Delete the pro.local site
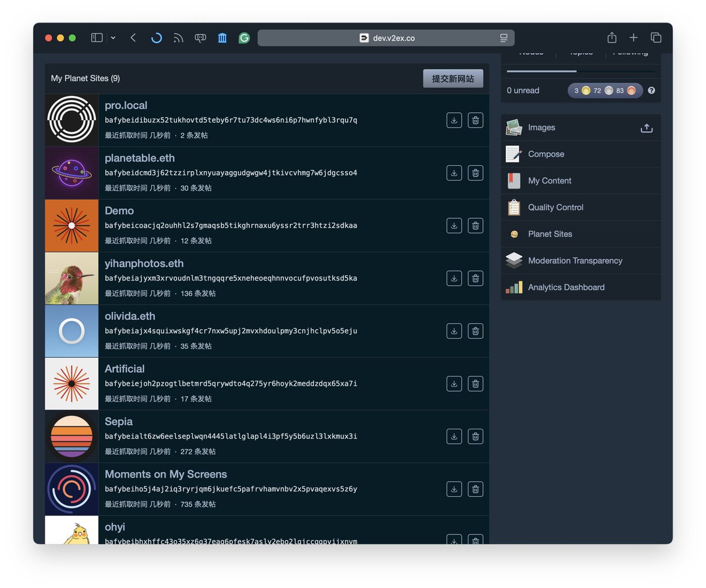 [x=475, y=120]
